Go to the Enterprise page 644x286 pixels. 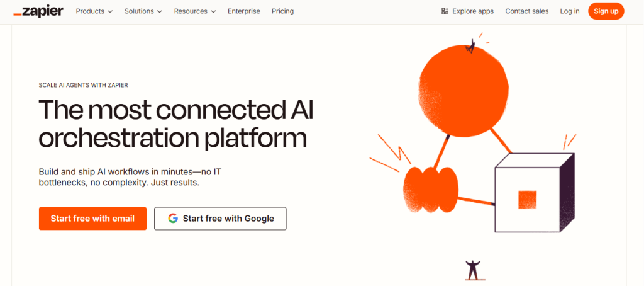(x=244, y=11)
